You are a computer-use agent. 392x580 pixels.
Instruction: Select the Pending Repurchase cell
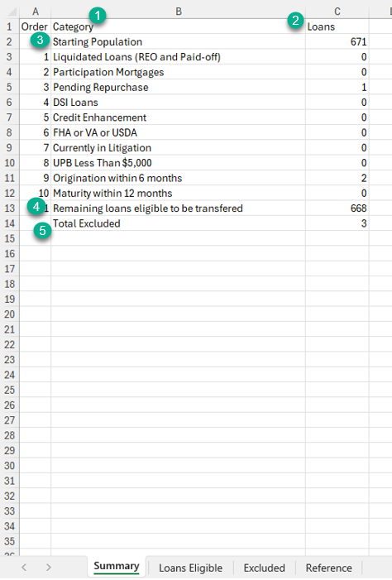tap(179, 88)
